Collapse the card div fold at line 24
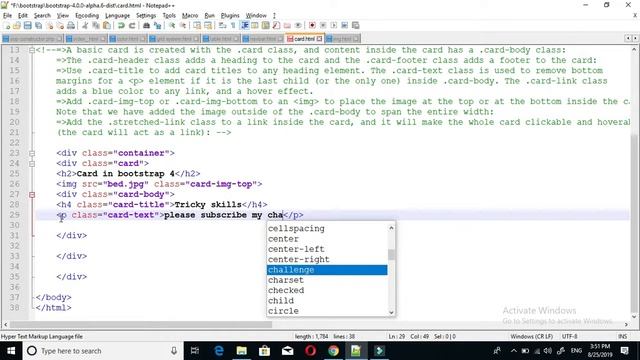 (x=32, y=164)
